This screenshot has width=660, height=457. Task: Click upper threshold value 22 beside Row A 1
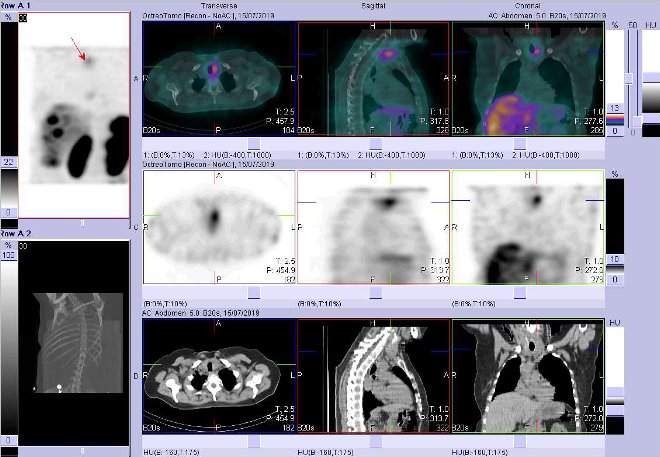pyautogui.click(x=8, y=162)
